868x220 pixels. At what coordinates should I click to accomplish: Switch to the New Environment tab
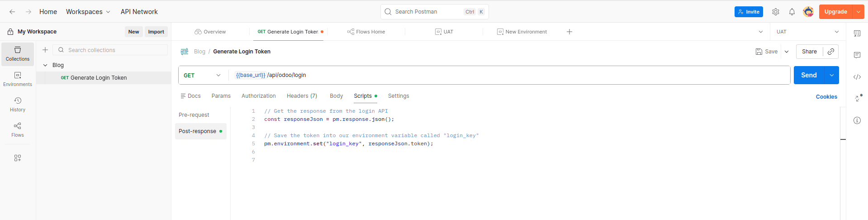[522, 32]
